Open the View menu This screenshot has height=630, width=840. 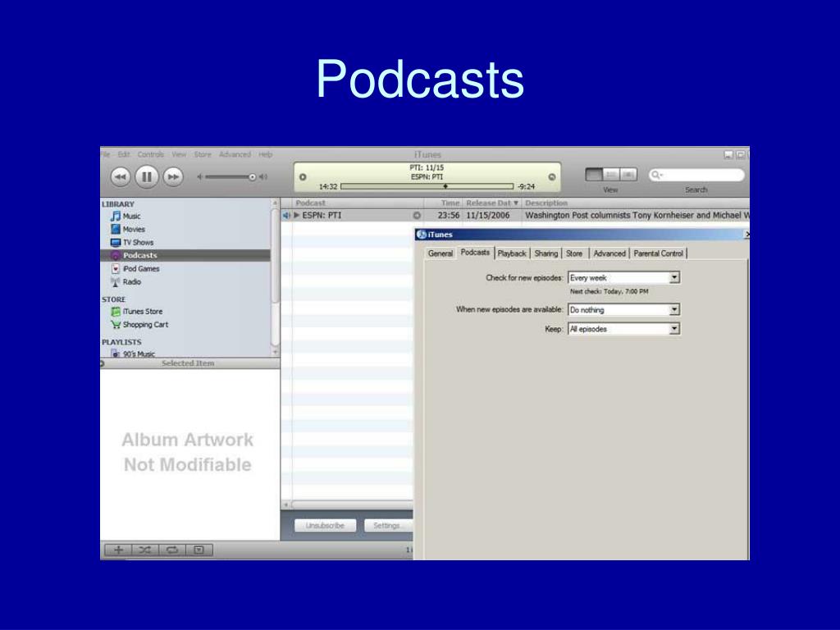(179, 154)
